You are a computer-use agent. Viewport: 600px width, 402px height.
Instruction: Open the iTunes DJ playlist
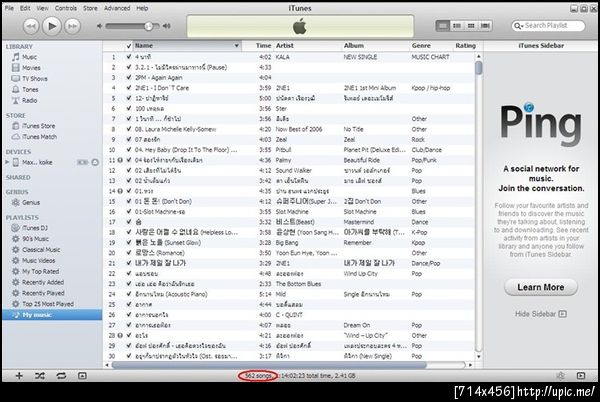tap(34, 228)
